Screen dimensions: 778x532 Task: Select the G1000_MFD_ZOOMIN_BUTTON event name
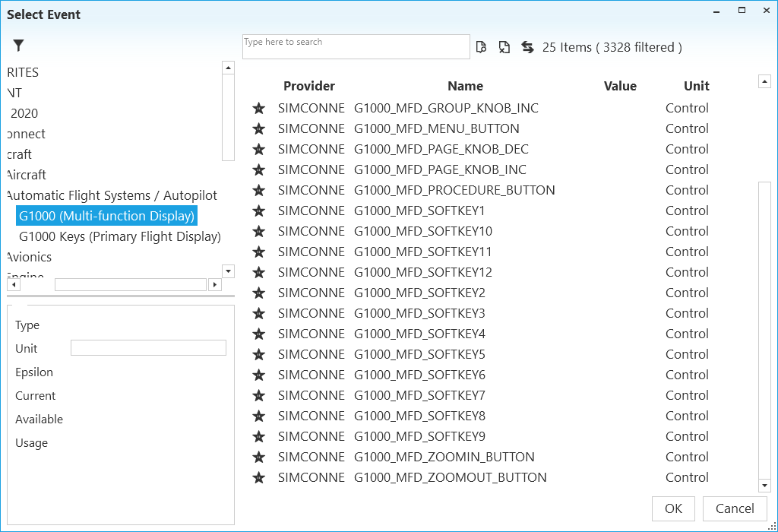pos(444,457)
